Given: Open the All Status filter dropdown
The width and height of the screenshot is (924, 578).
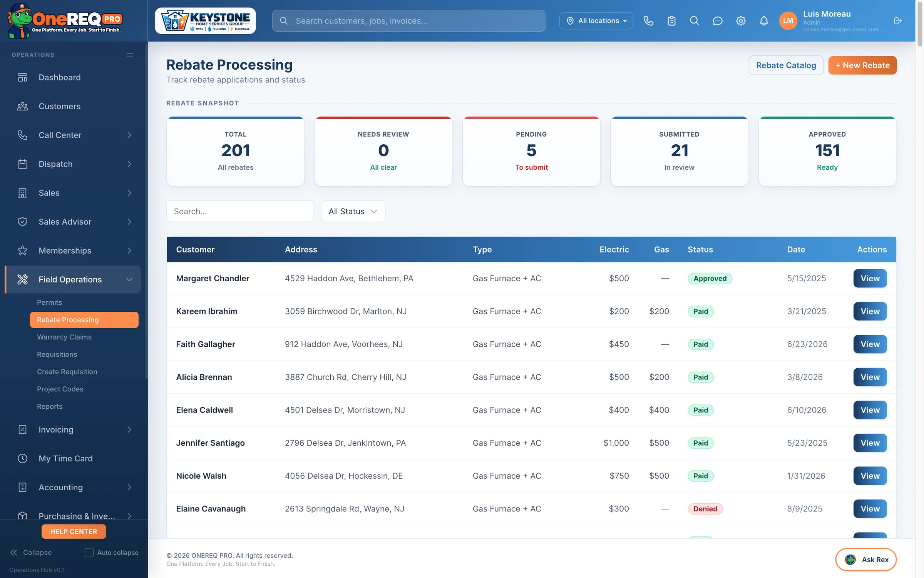Looking at the screenshot, I should [353, 211].
